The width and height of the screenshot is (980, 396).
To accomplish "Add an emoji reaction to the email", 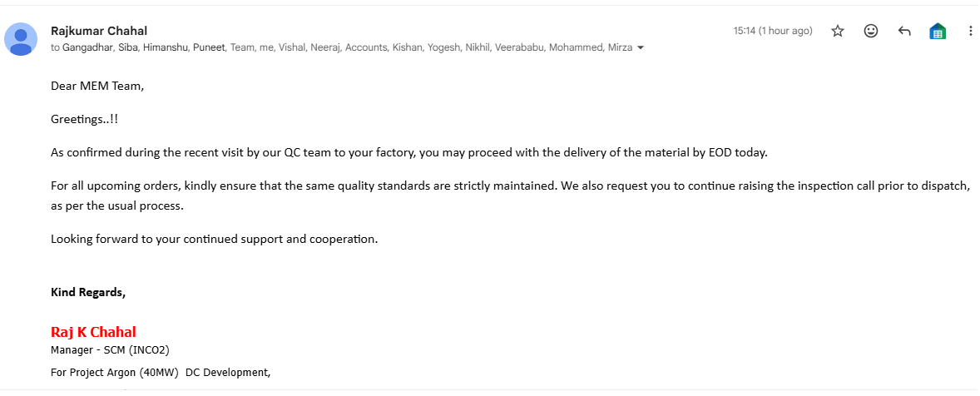I will (871, 32).
